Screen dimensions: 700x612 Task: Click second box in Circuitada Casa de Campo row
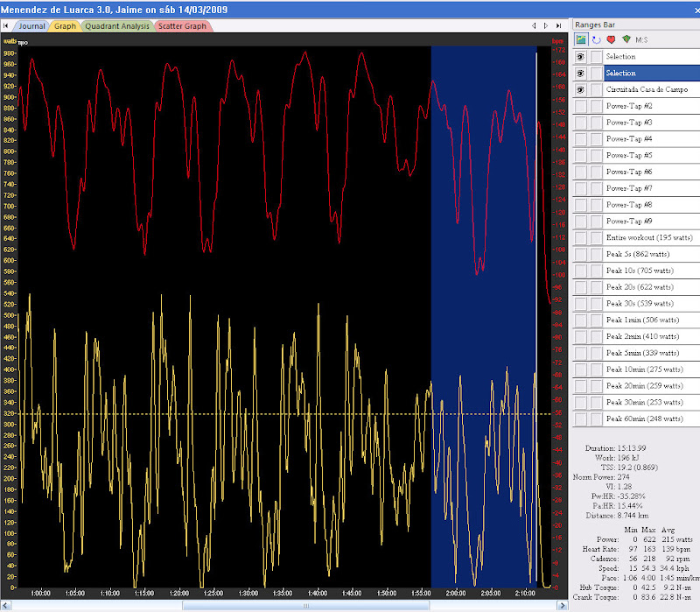(x=597, y=90)
